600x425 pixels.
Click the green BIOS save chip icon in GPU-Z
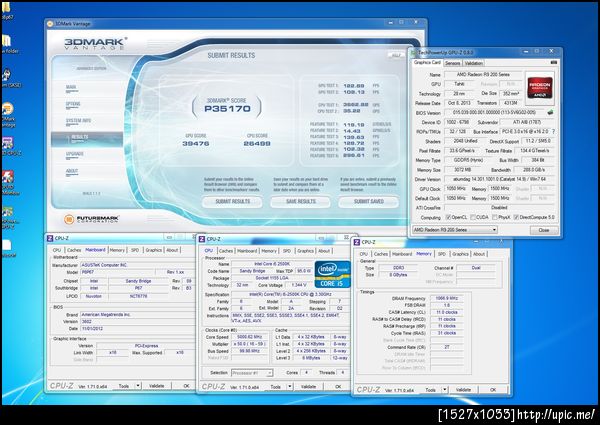(550, 112)
